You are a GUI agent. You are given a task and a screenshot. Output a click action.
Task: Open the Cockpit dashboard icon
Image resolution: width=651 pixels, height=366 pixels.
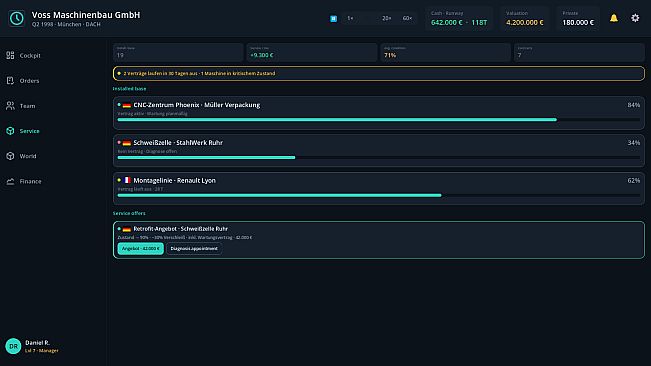tap(10, 55)
